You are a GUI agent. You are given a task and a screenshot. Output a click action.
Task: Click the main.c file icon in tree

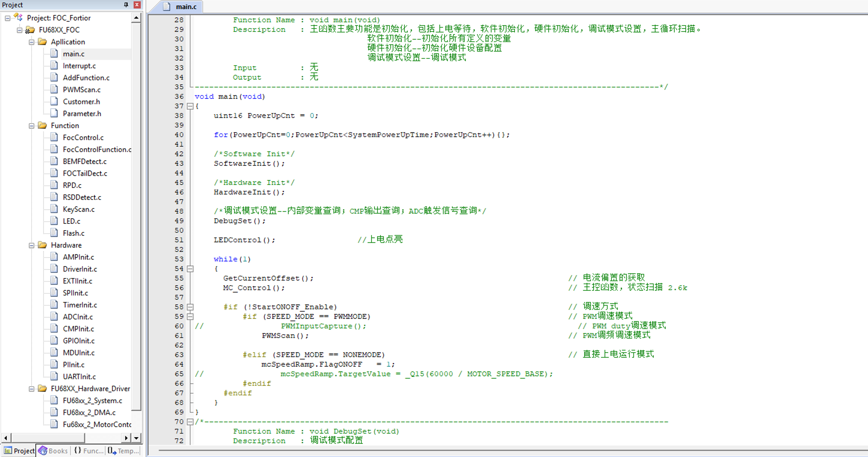click(x=54, y=54)
